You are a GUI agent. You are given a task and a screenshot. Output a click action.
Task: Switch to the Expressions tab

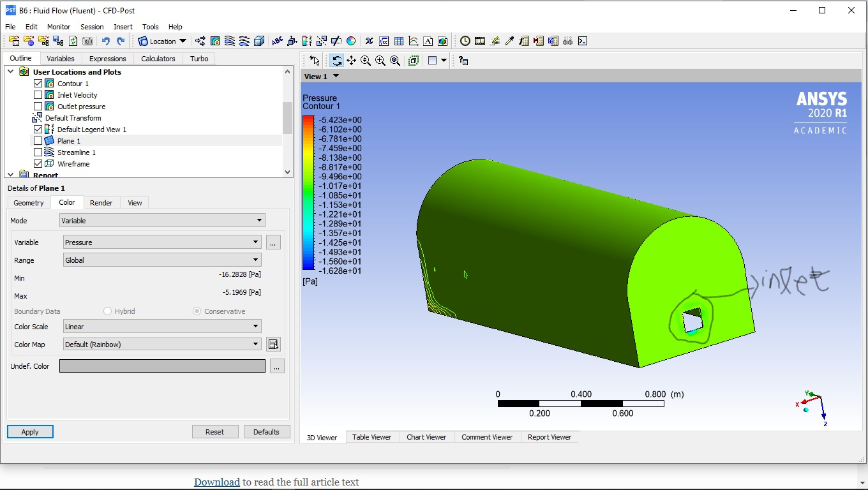point(107,59)
